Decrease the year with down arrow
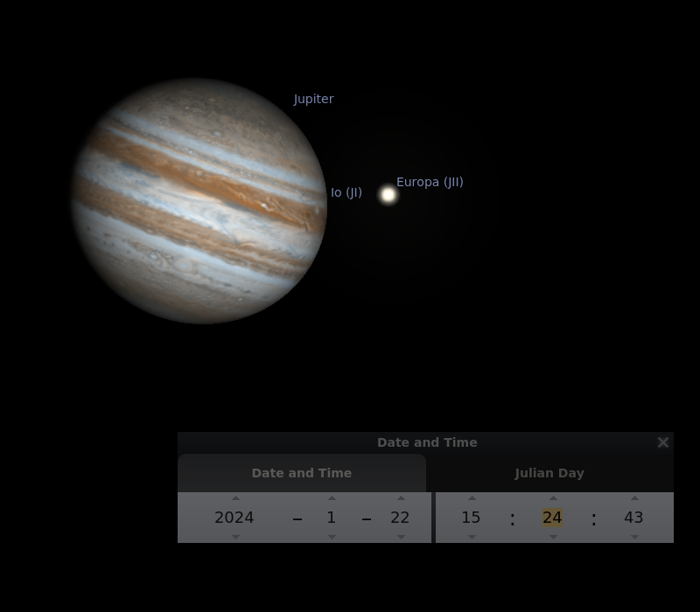 point(235,537)
